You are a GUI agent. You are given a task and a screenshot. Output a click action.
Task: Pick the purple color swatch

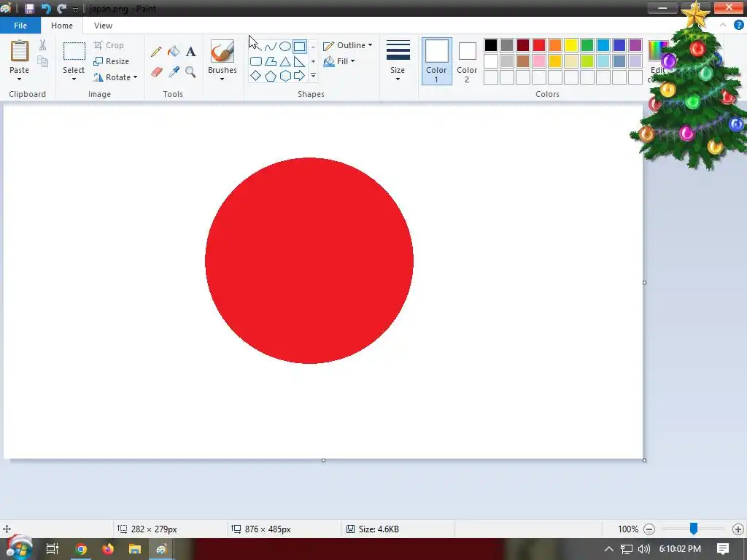coord(635,45)
